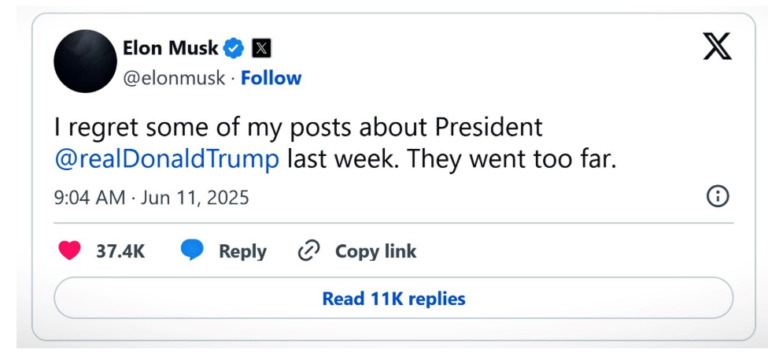The image size is (768, 364).
Task: Click the black X affiliation badge
Action: (262, 49)
